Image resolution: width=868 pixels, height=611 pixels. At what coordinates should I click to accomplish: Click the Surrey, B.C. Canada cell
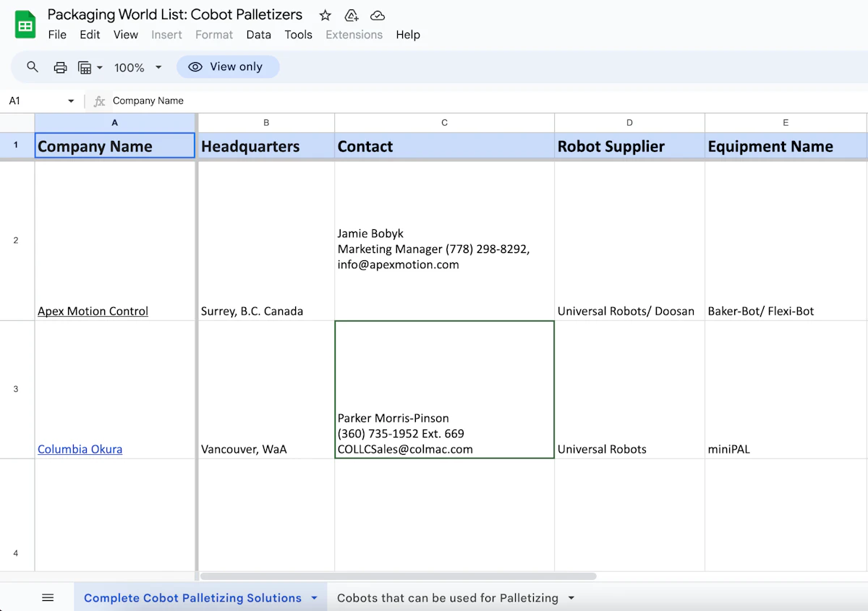pos(266,241)
